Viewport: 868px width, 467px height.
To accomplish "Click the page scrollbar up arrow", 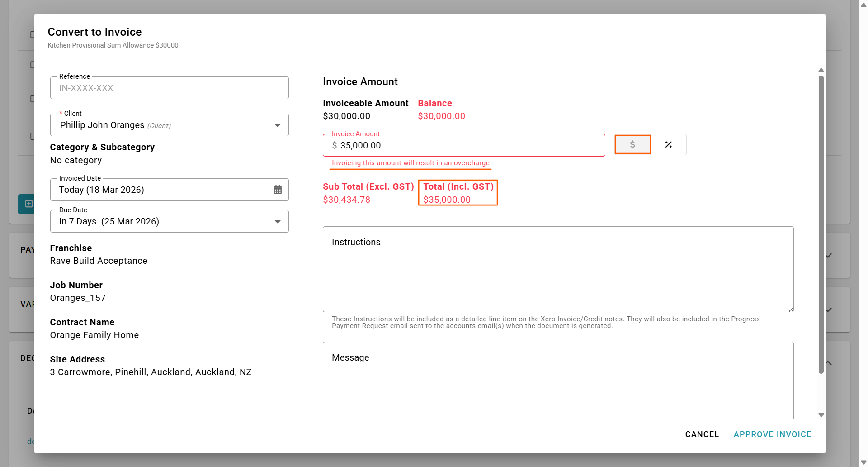I will point(863,4).
